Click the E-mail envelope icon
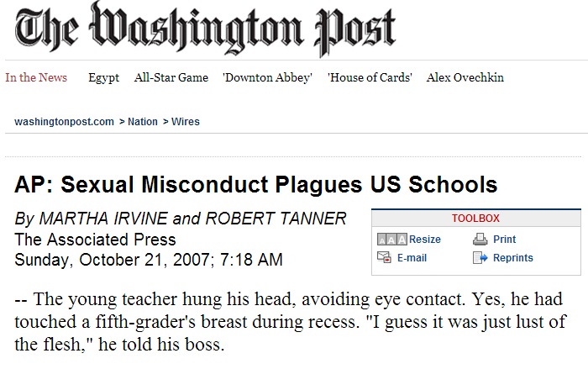 384,257
